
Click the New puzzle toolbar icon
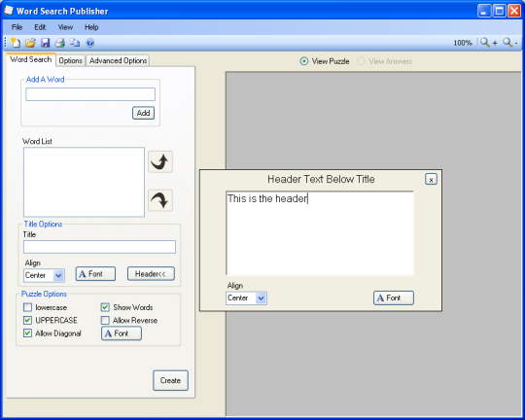click(16, 43)
